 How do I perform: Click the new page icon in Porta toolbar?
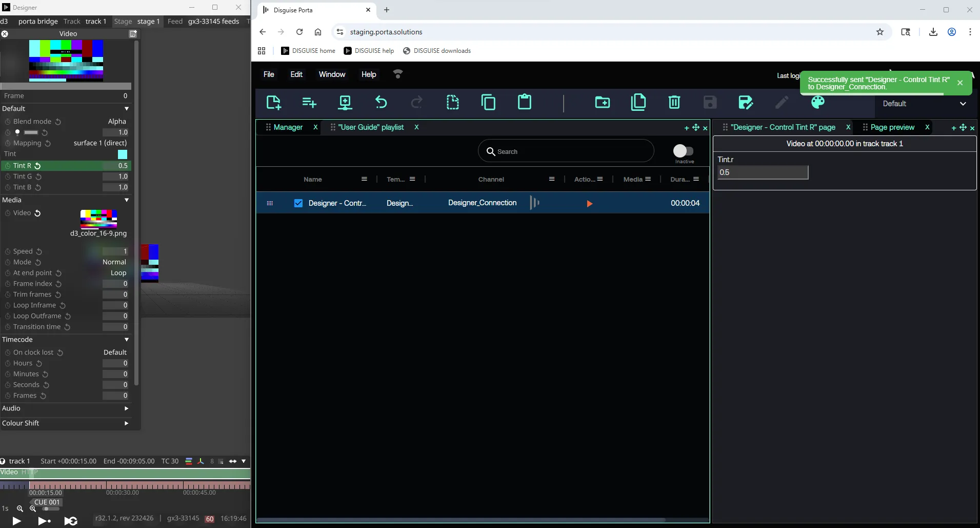(x=274, y=103)
